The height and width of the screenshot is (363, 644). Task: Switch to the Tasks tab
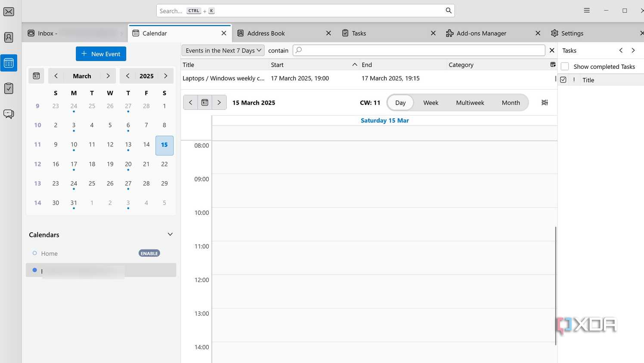point(389,33)
